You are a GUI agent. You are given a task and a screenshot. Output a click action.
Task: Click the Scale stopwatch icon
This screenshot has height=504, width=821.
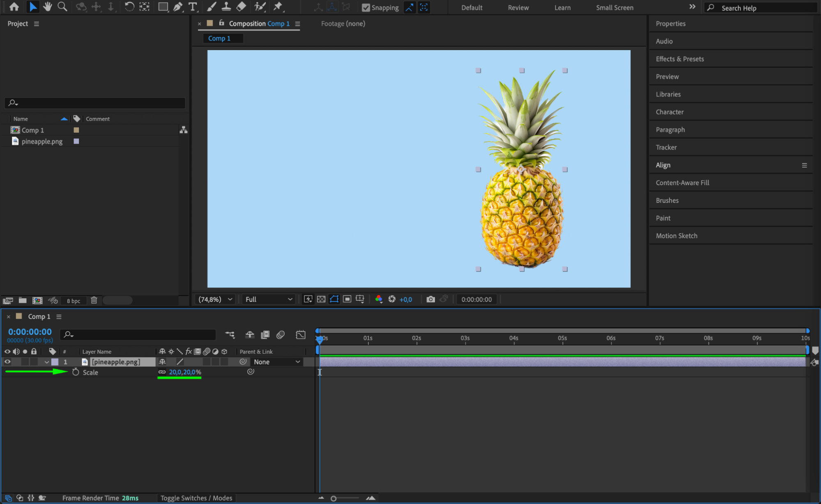[76, 372]
